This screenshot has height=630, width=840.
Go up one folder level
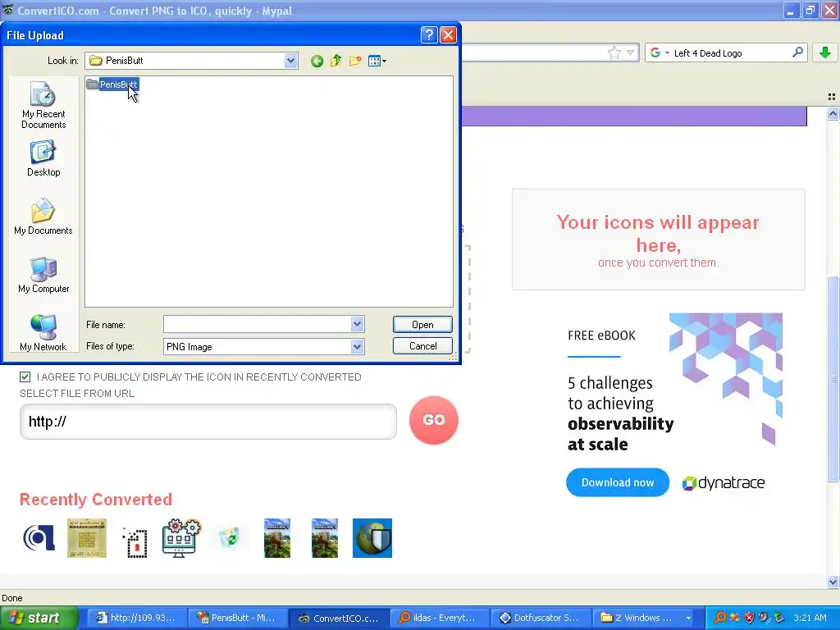pos(336,61)
